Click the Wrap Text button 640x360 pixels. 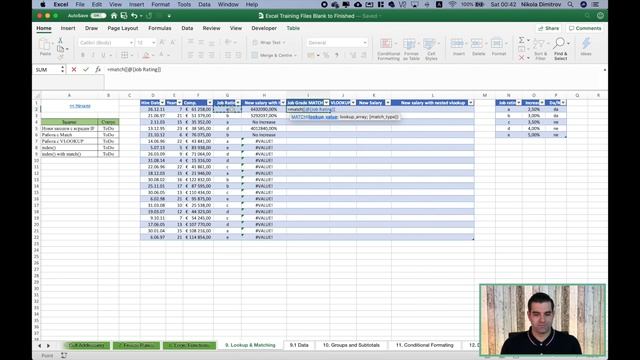pos(268,42)
